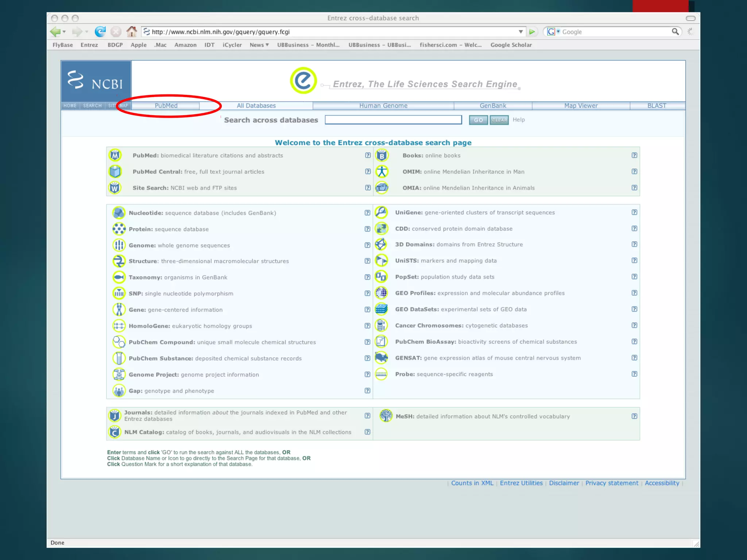Click the Search across databases input field
747x560 pixels.
tap(393, 120)
